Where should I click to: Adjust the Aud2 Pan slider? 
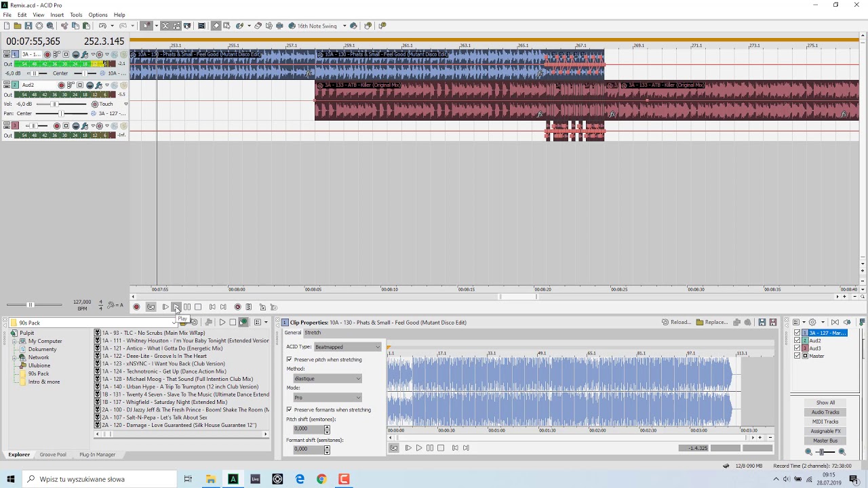(61, 113)
